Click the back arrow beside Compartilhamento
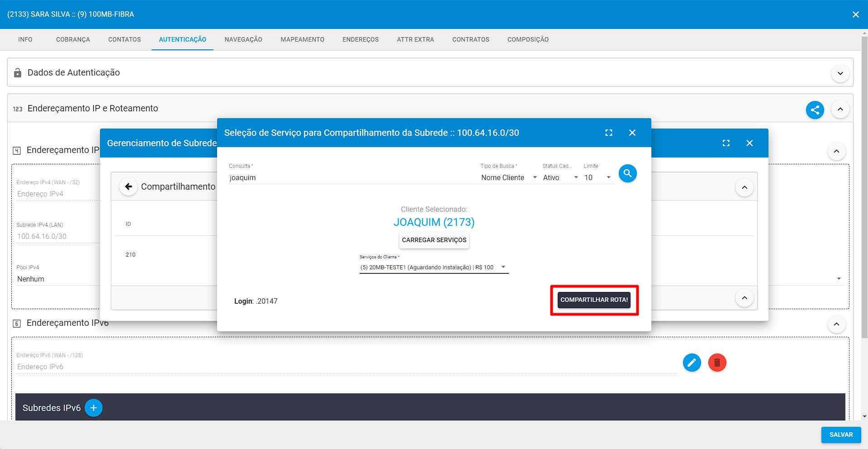Screen dimensions: 868x449 (x=128, y=186)
